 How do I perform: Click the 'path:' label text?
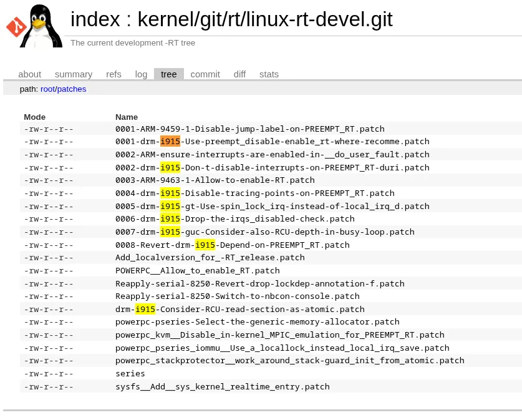pos(29,89)
